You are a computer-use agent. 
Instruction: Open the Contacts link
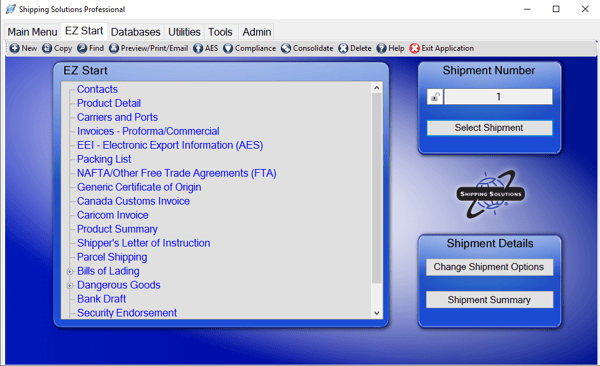97,89
